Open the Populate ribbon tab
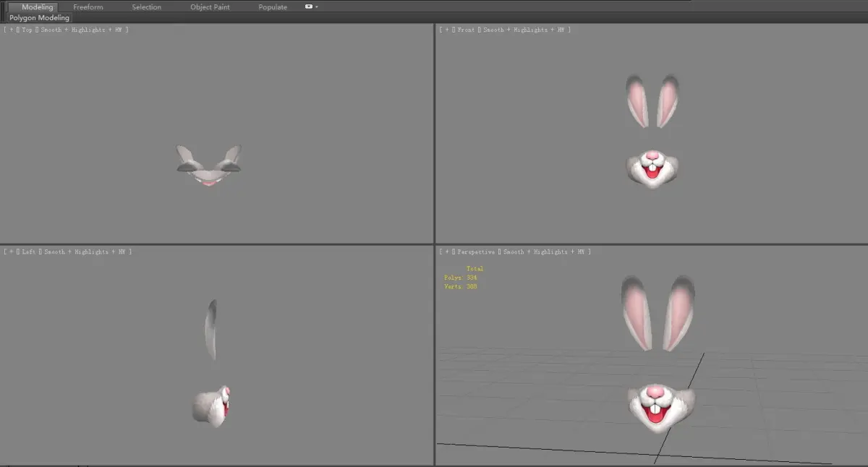The image size is (868, 467). [273, 7]
